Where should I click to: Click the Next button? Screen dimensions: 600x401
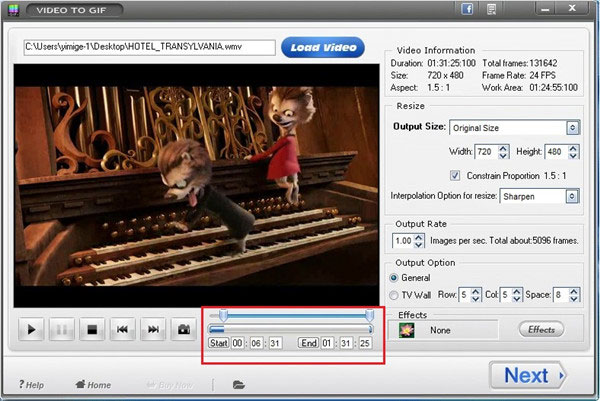(527, 375)
